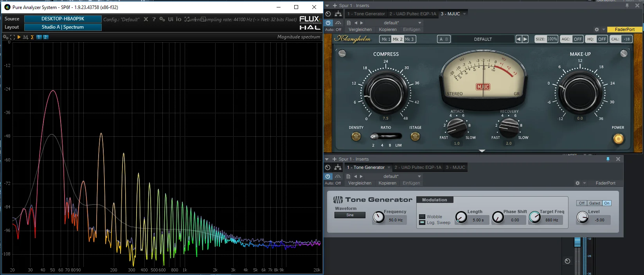
Task: Select the Mk 3 model in MJUC
Action: 409,39
